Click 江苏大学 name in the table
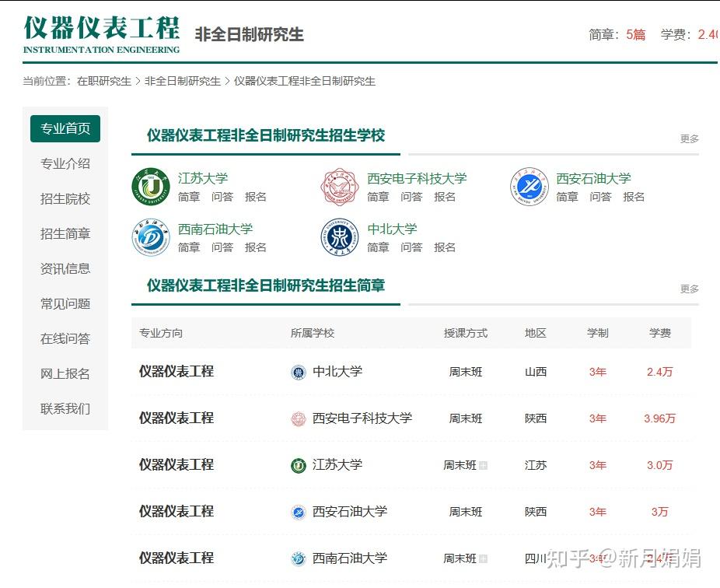This screenshot has height=588, width=720. coord(337,465)
